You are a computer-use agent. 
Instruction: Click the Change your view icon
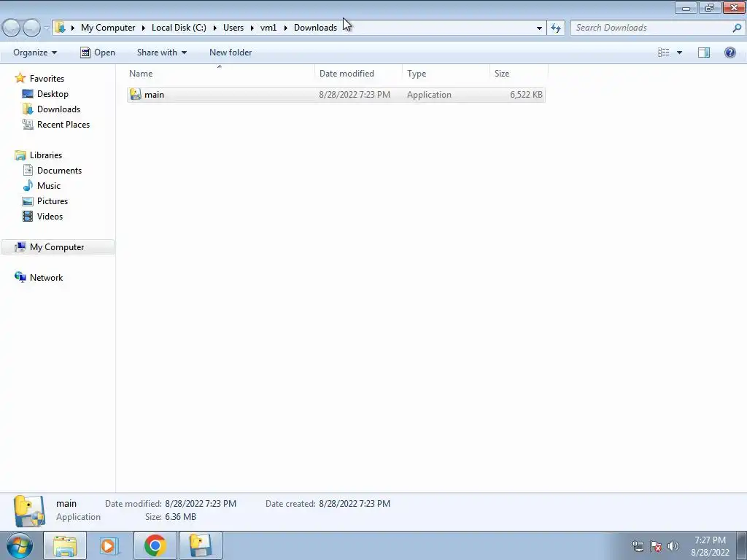[x=664, y=52]
